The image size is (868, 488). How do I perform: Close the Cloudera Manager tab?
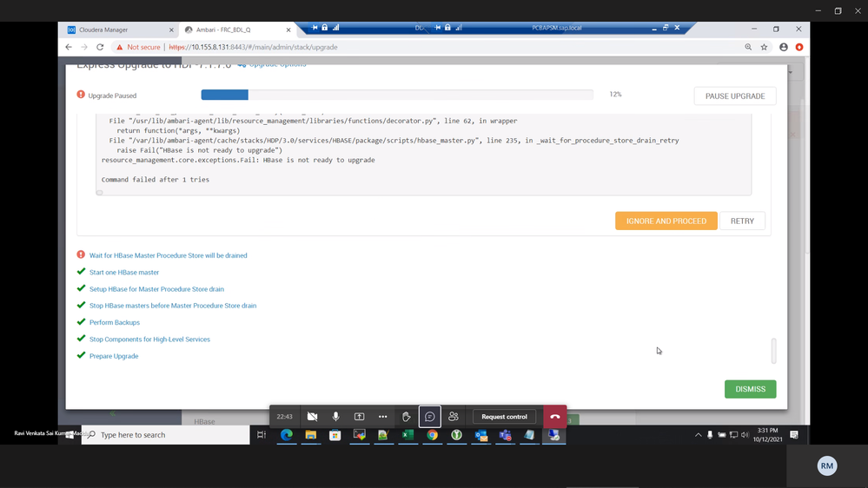pos(171,30)
